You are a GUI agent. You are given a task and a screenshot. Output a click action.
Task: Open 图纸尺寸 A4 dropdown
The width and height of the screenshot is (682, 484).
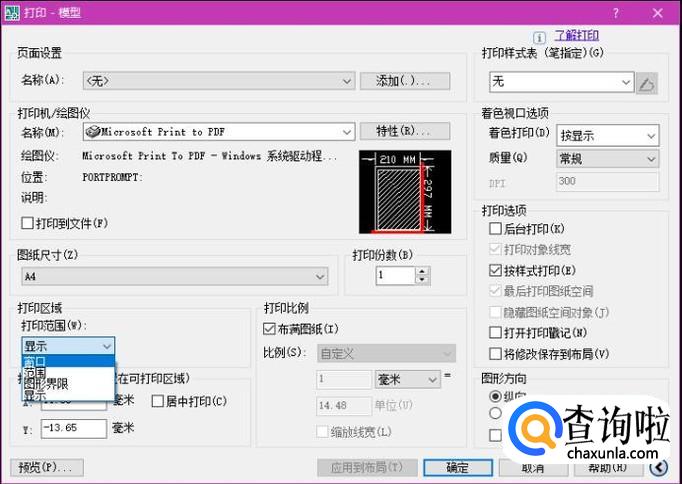[175, 276]
